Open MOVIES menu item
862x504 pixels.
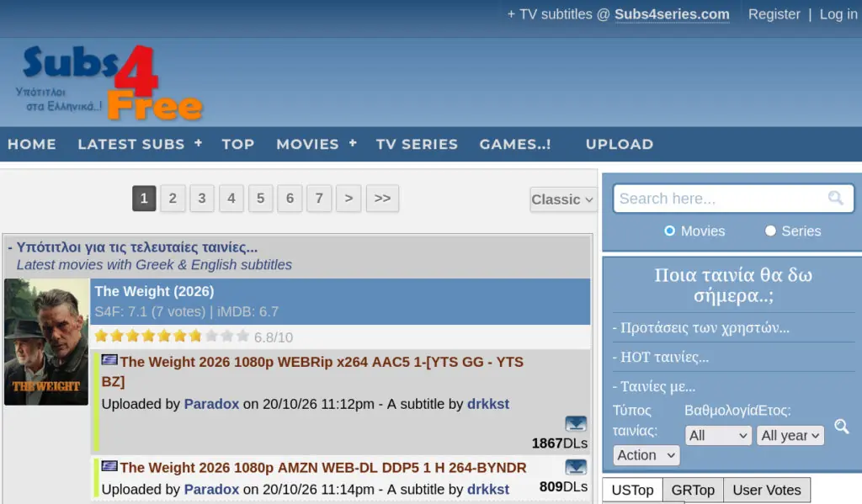307,144
